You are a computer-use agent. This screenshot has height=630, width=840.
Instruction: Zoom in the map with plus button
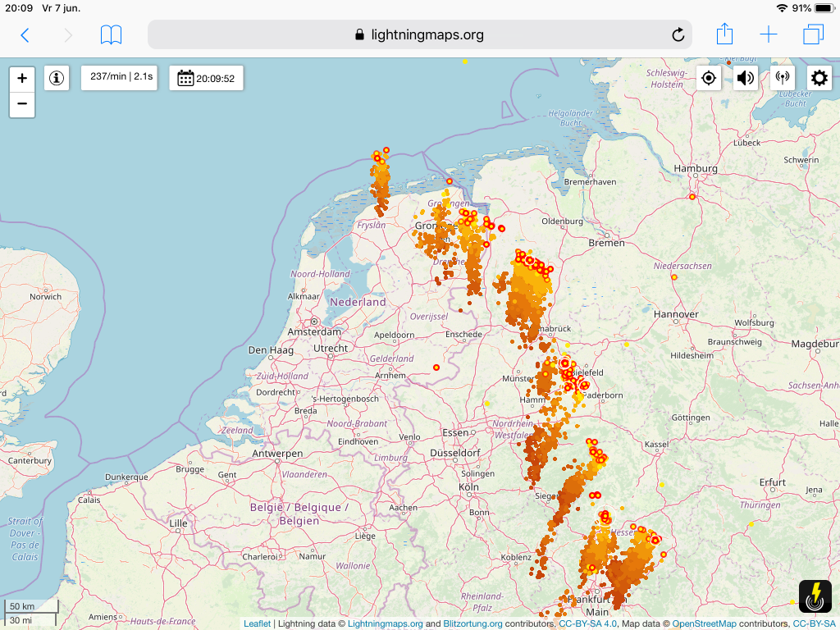coord(22,79)
